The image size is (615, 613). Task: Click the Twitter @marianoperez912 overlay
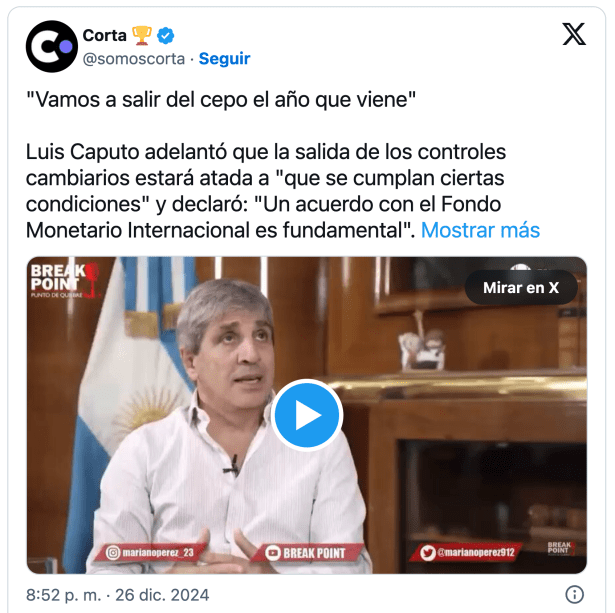click(x=467, y=553)
